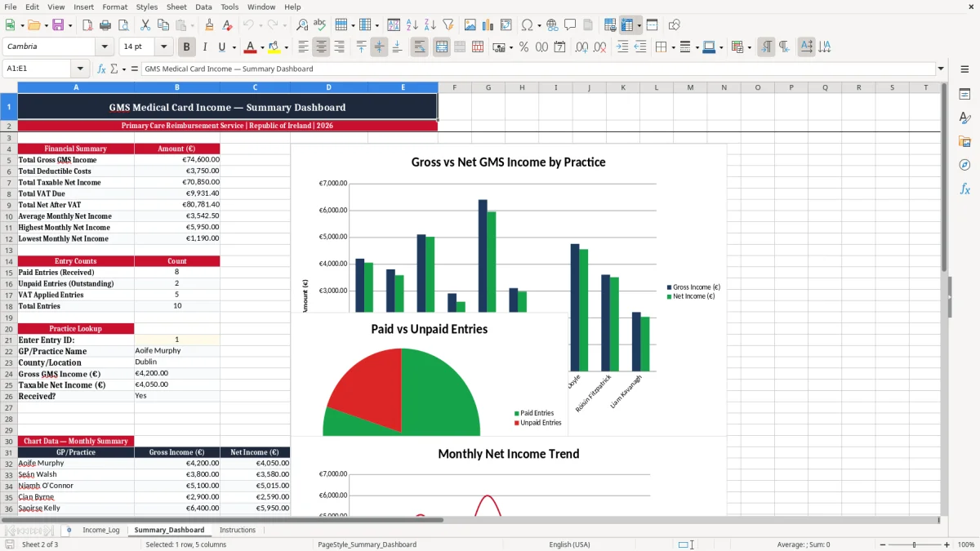Image resolution: width=980 pixels, height=551 pixels.
Task: Open the Function Wizard fx icon
Action: (102, 69)
